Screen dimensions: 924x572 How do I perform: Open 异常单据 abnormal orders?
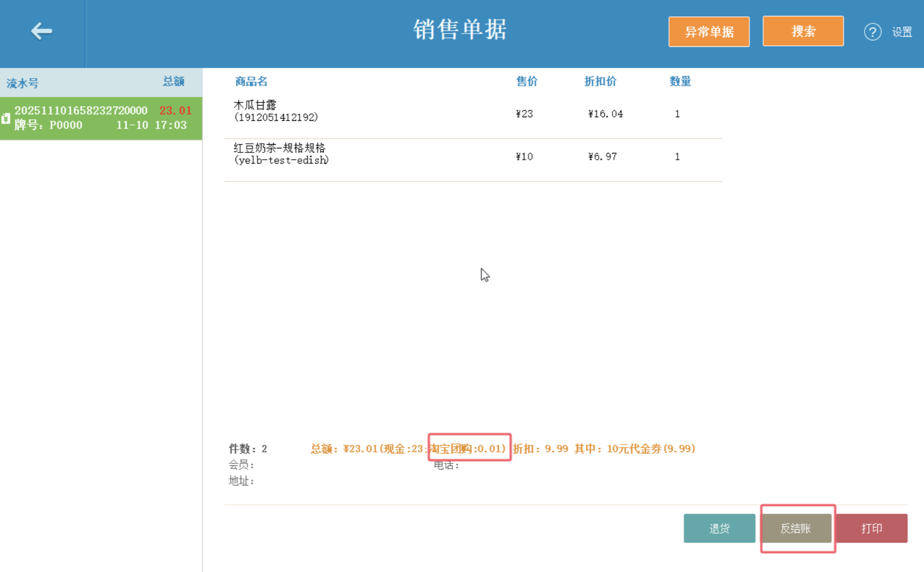pyautogui.click(x=709, y=32)
